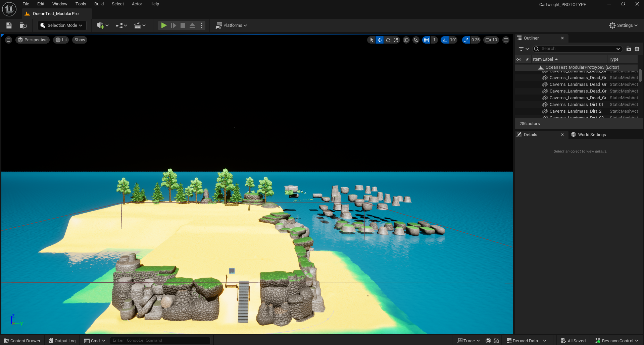Image resolution: width=644 pixels, height=345 pixels.
Task: Save the current level with the floppy disk icon
Action: (x=9, y=25)
